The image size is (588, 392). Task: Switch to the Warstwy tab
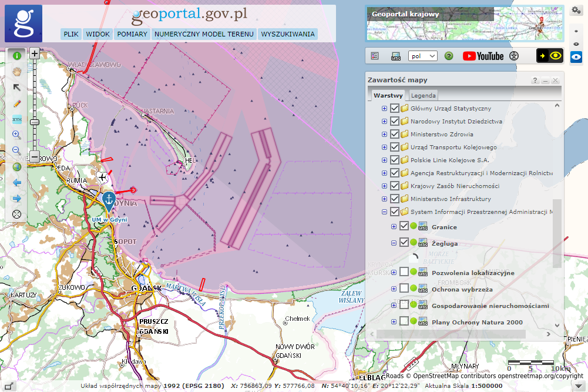coord(388,95)
